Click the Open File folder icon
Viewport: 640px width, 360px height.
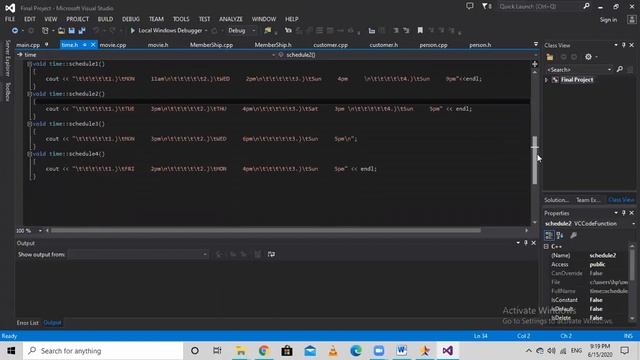point(61,31)
